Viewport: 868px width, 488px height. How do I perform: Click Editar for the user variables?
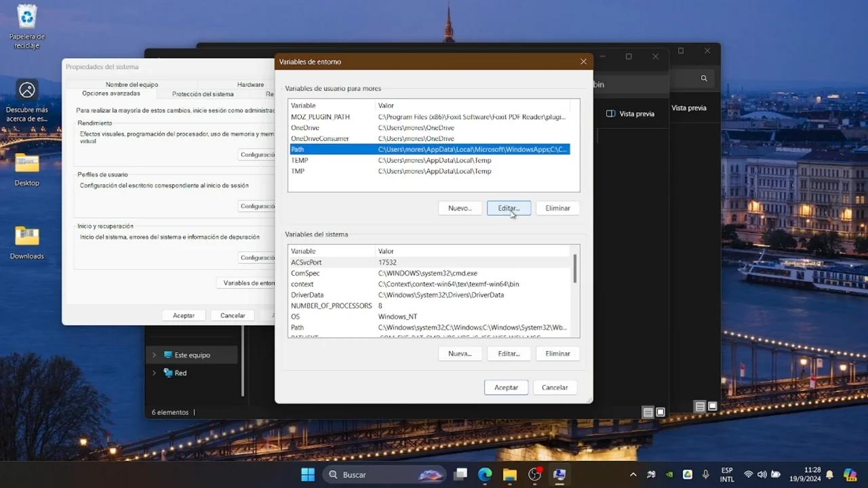coord(509,208)
